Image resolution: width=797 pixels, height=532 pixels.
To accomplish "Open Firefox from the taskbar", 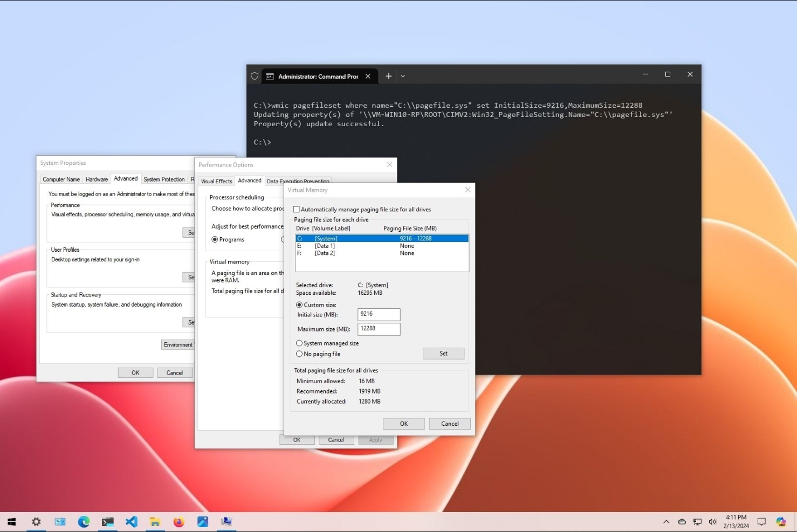I will [178, 521].
